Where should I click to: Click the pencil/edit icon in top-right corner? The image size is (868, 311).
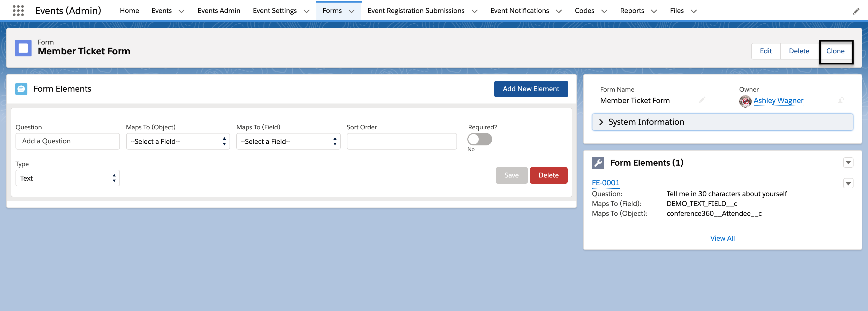pyautogui.click(x=856, y=11)
